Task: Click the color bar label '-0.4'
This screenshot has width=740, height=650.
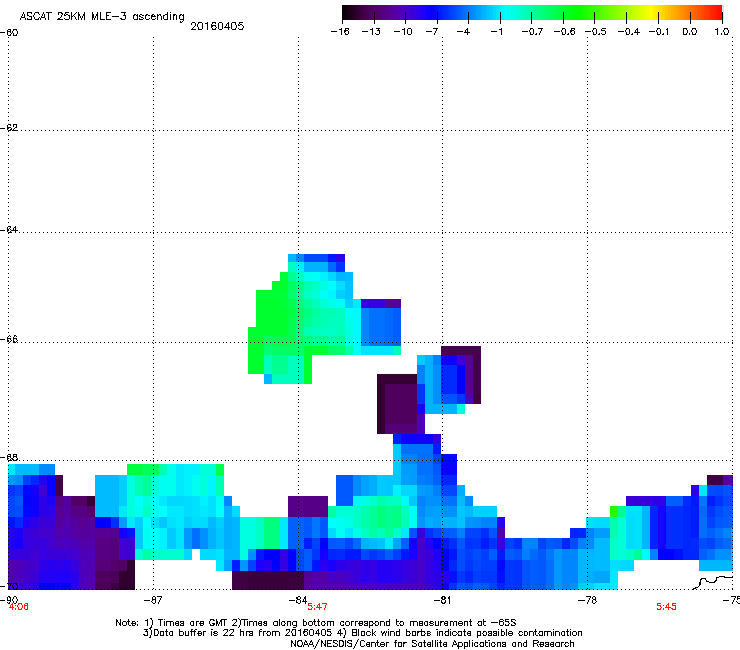Action: pyautogui.click(x=629, y=32)
